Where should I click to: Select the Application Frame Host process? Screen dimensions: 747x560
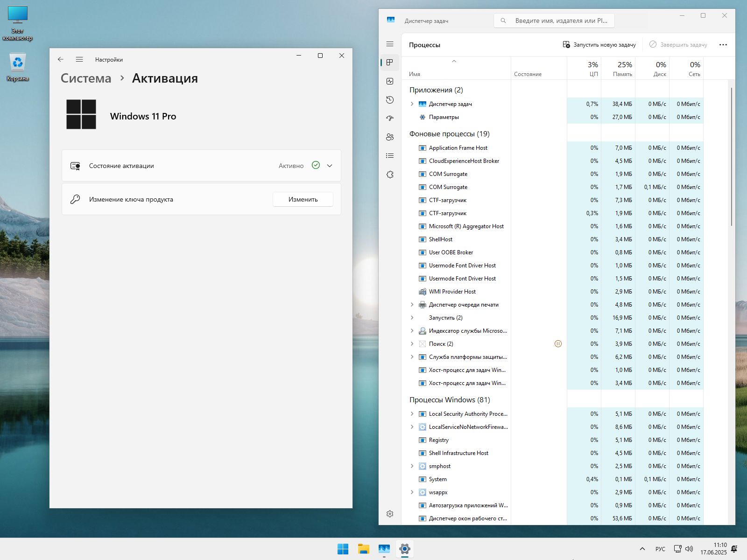(552, 148)
